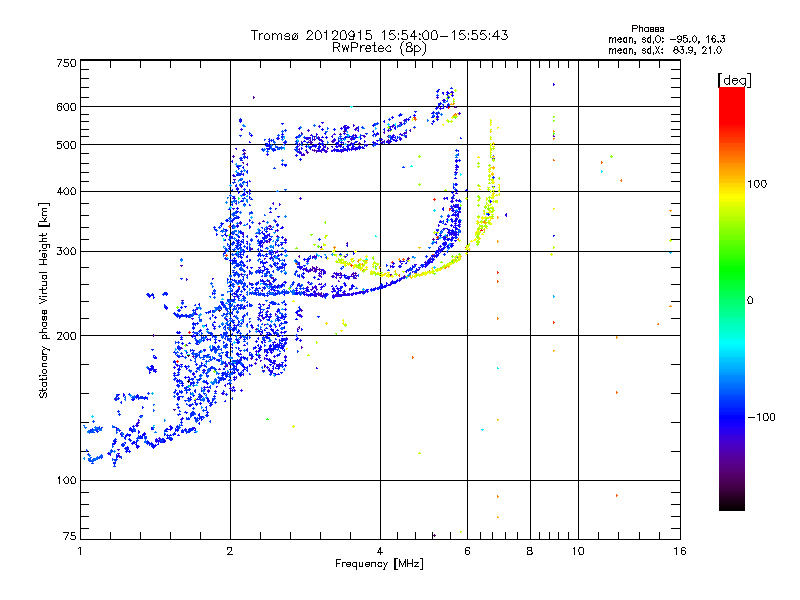Click the "Frequency [MHz]" axis label
800x600 pixels.
[x=379, y=564]
